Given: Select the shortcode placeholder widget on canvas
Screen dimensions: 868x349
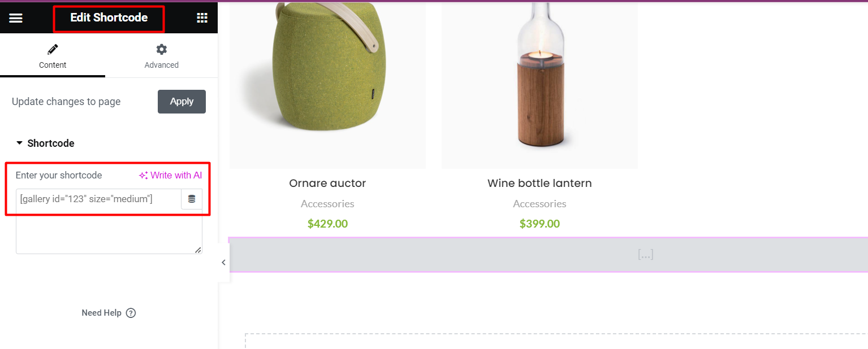Looking at the screenshot, I should 549,255.
